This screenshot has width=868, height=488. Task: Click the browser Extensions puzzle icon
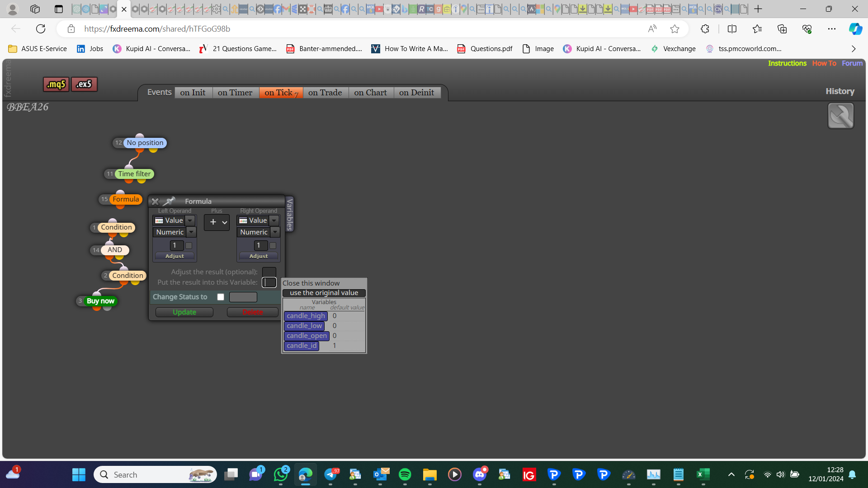(705, 29)
